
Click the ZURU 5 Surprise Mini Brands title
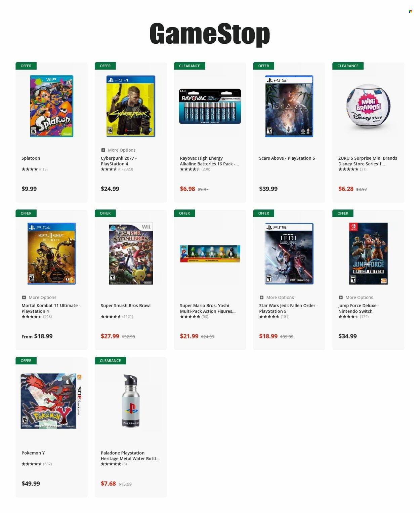pos(368,161)
